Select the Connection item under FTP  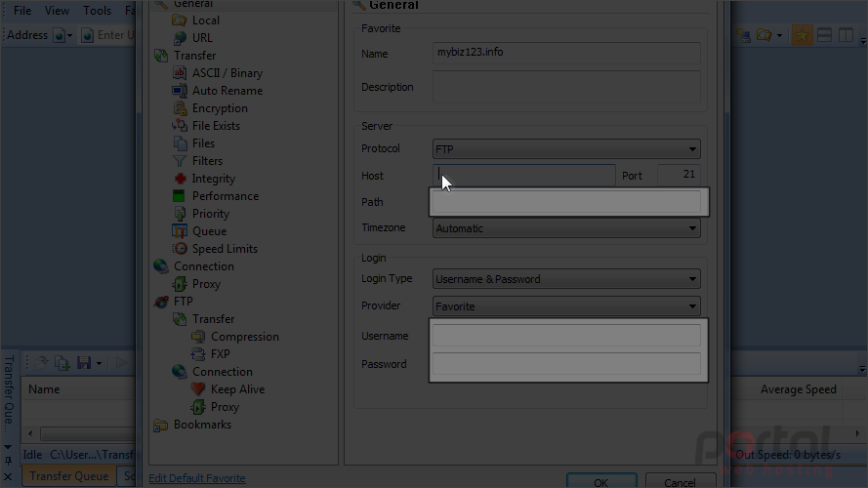222,372
